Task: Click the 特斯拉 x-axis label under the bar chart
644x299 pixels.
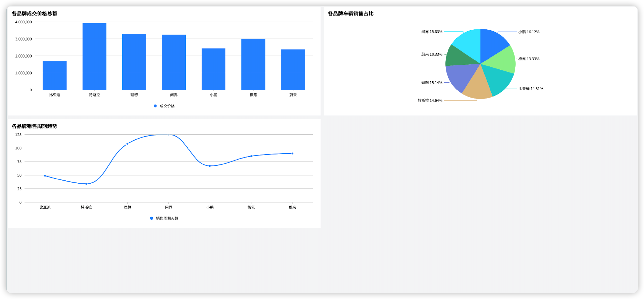Action: point(94,95)
